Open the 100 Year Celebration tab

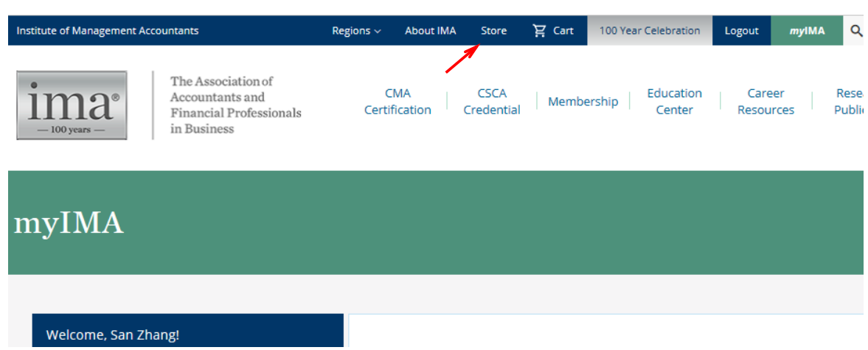click(650, 31)
